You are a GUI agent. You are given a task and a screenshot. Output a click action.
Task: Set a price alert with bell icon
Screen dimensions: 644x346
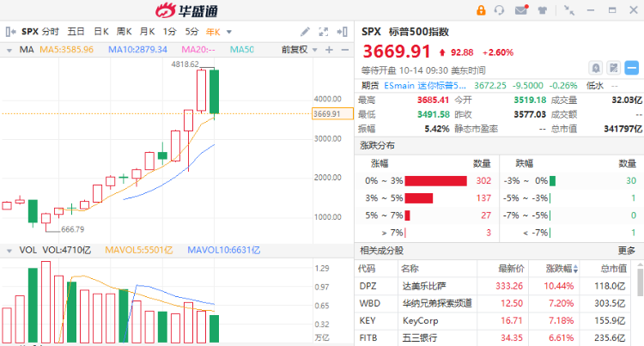coord(594,67)
